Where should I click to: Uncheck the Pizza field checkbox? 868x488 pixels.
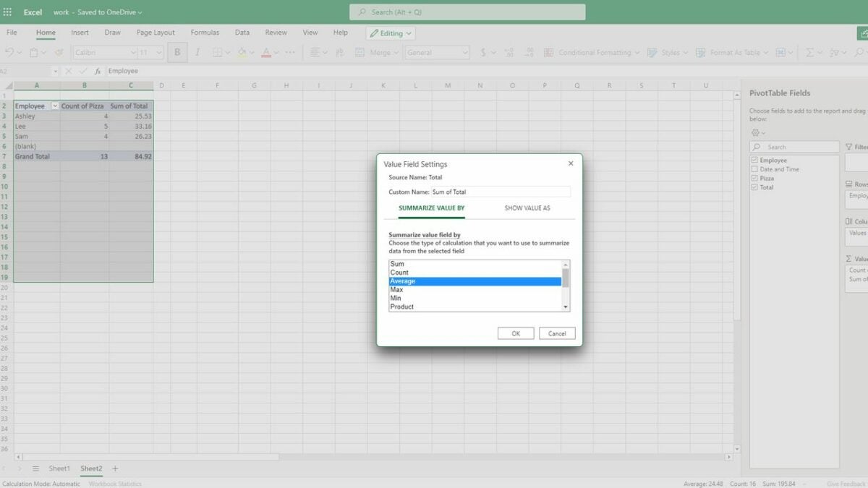(x=755, y=179)
